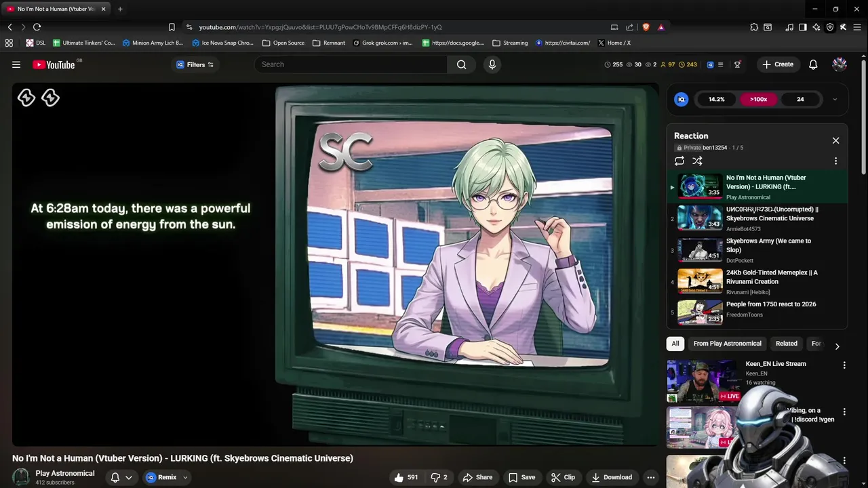This screenshot has width=868, height=488.
Task: Play Skyebrows Army playlist video
Action: (x=757, y=251)
